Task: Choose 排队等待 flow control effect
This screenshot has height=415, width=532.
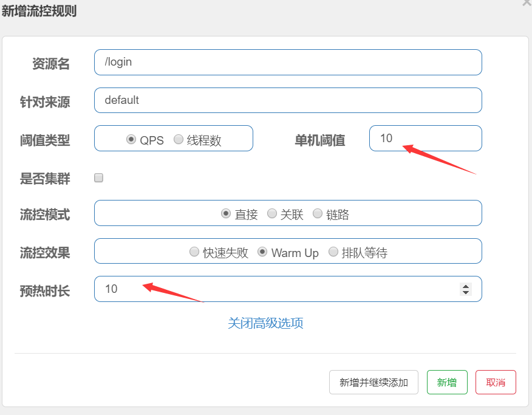Action: pos(333,252)
